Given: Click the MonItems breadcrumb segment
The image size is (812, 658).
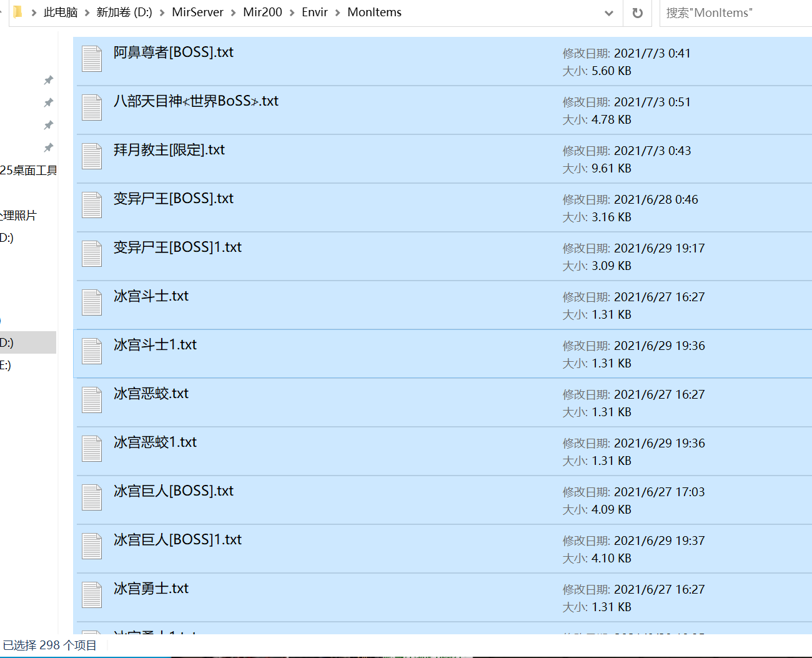Looking at the screenshot, I should (374, 12).
